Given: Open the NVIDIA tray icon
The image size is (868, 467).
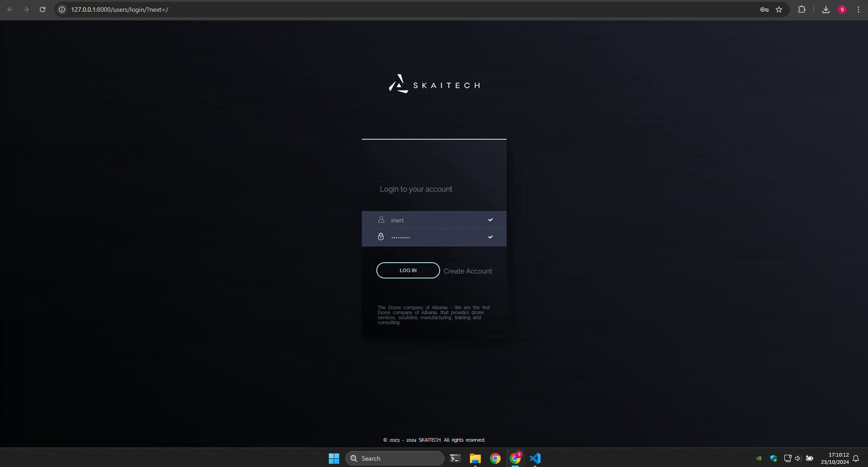Looking at the screenshot, I should click(x=759, y=458).
